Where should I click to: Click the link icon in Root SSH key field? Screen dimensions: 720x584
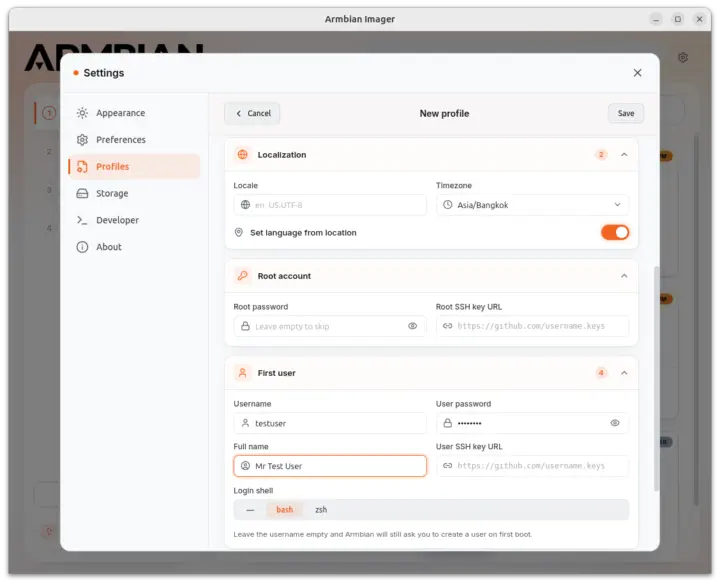click(x=448, y=326)
